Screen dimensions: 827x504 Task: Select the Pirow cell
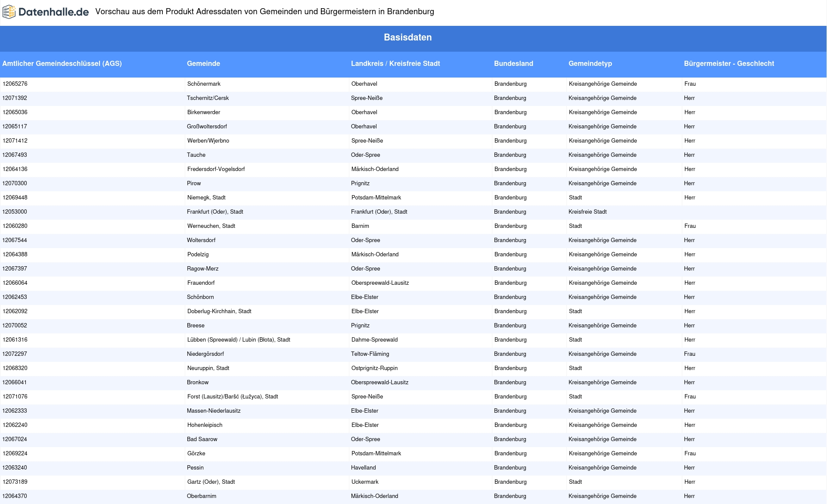(x=267, y=184)
